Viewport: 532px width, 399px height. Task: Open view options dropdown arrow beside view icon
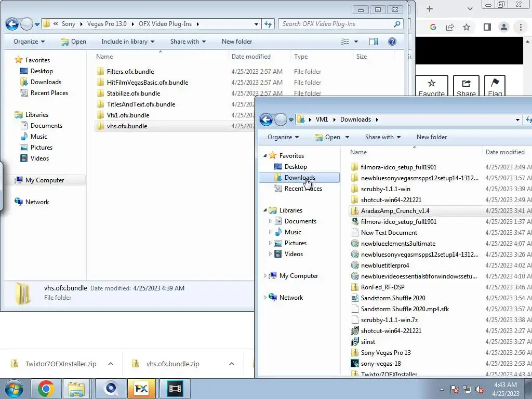click(x=356, y=42)
